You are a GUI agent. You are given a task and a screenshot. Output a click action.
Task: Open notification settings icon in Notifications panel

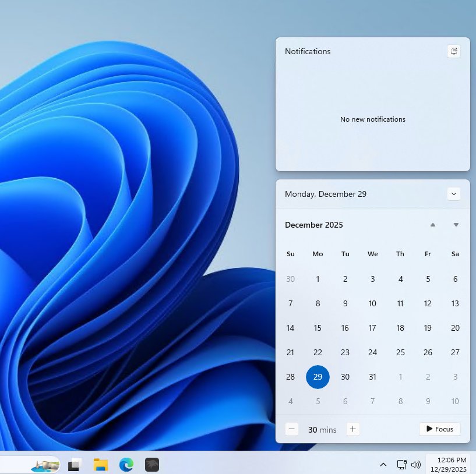[454, 51]
